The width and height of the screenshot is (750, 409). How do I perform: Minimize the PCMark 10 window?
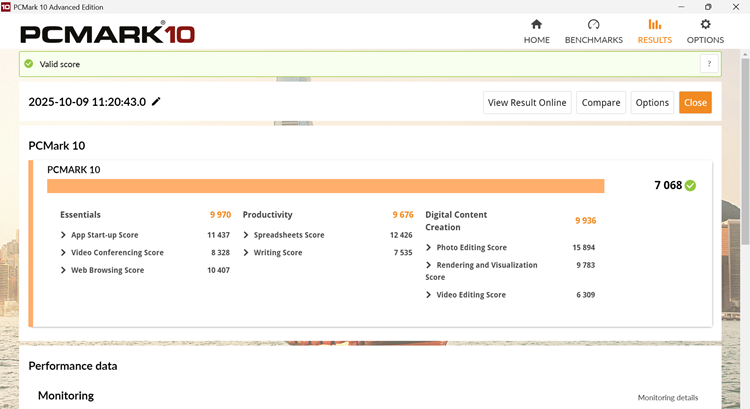tap(681, 7)
